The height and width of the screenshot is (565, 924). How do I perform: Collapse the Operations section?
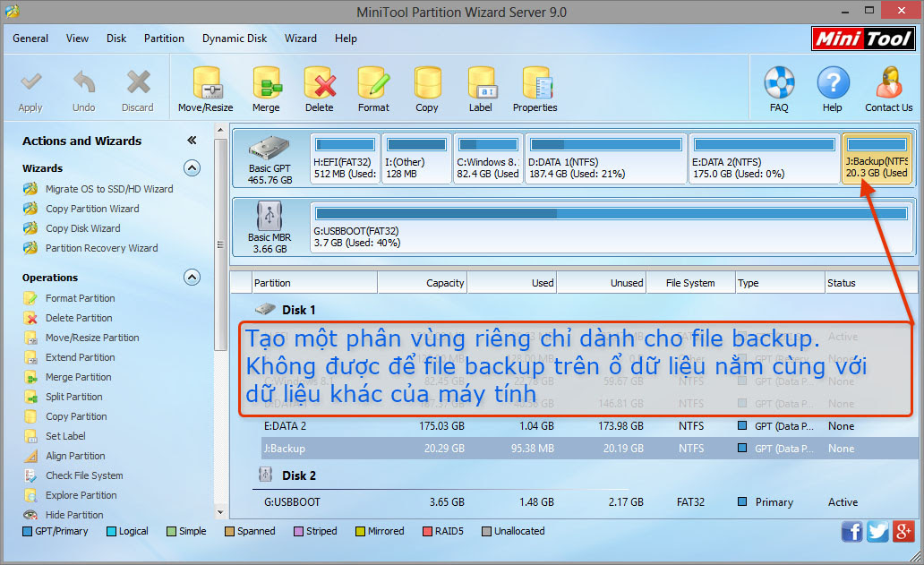(x=192, y=277)
